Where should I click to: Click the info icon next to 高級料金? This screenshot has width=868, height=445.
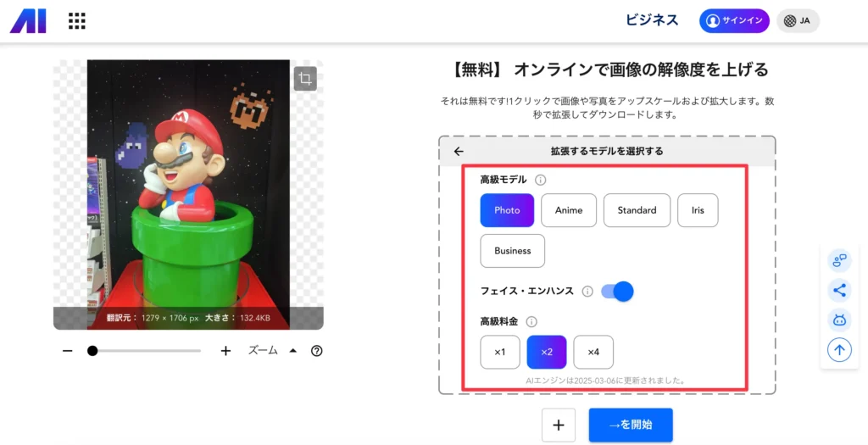point(531,321)
